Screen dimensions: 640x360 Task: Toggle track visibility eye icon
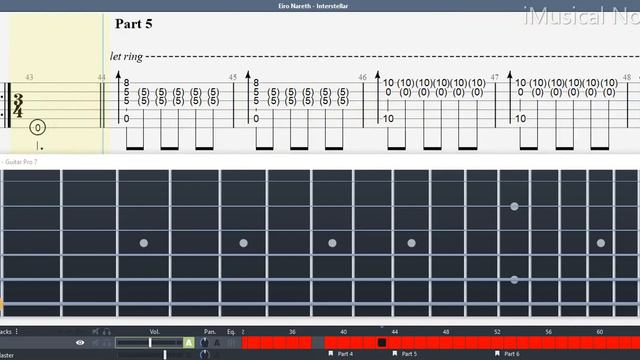[80, 342]
